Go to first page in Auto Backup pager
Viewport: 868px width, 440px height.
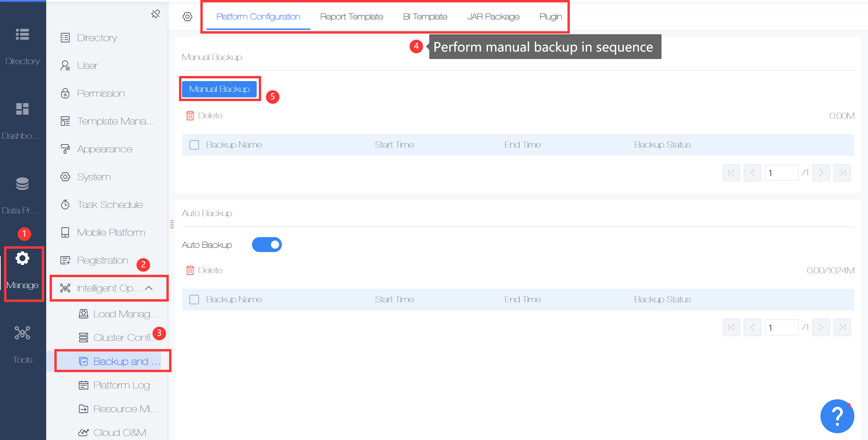[731, 327]
